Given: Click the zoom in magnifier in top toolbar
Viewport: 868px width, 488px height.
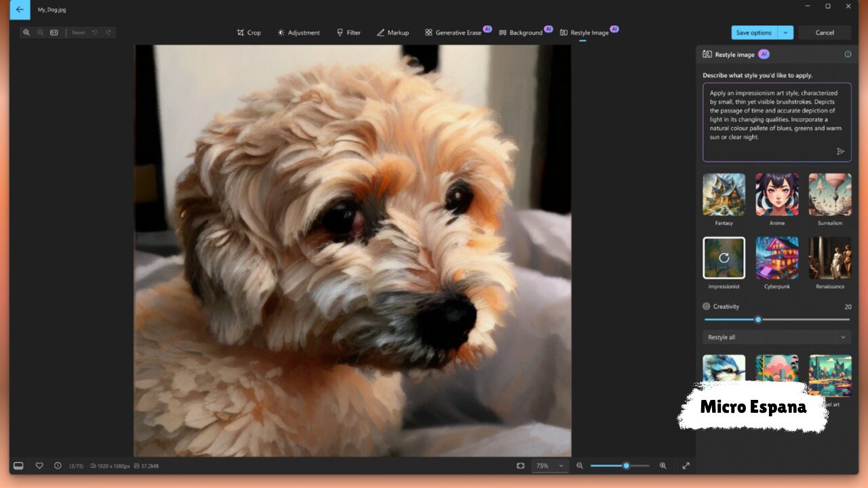Looking at the screenshot, I should 26,33.
